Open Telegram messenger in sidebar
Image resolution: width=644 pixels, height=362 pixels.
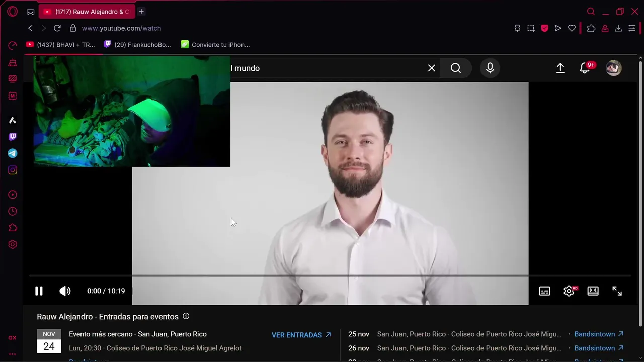point(13,153)
